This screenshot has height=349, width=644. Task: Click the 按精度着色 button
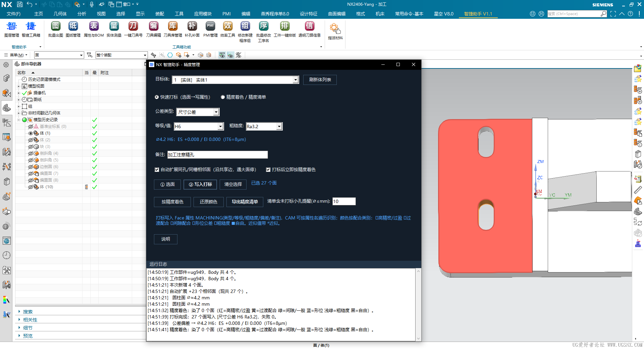click(172, 202)
